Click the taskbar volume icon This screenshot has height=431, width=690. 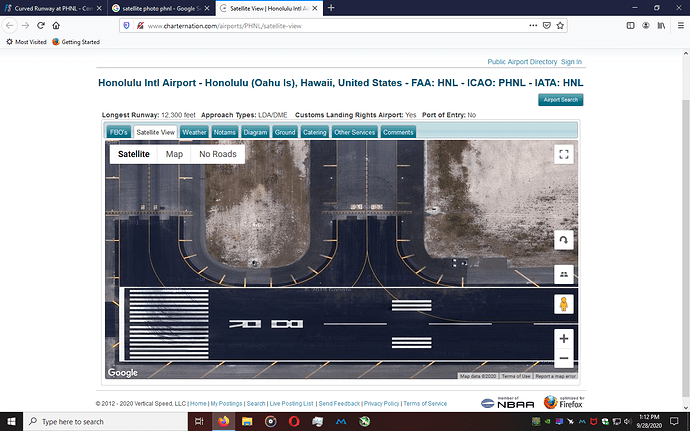(627, 422)
